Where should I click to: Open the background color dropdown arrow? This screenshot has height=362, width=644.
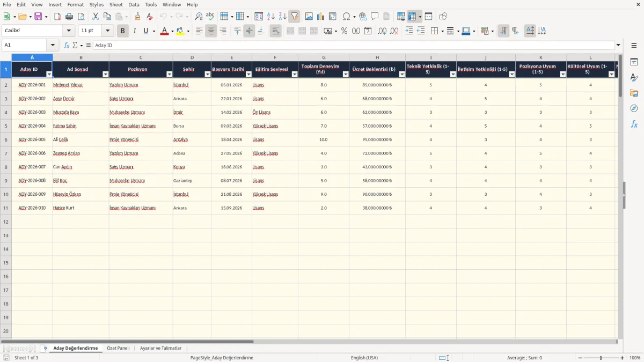pos(188,31)
